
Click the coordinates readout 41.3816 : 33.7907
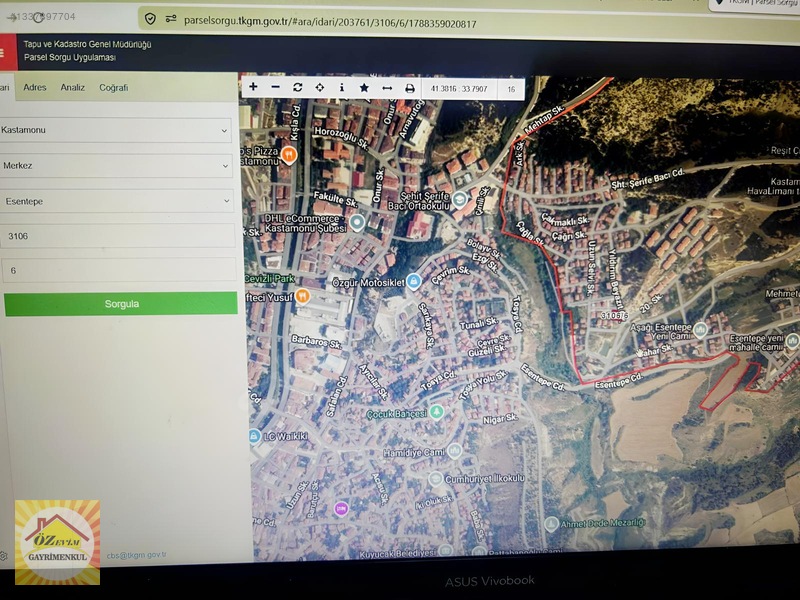[x=459, y=89]
